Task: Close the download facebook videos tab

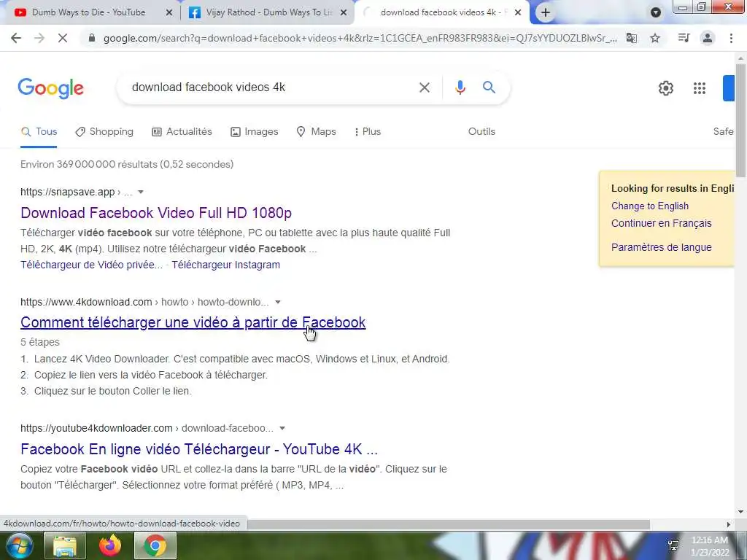Action: tap(518, 13)
